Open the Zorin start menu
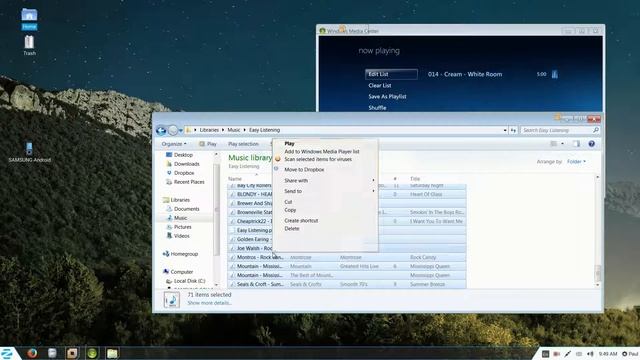 [x=7, y=353]
